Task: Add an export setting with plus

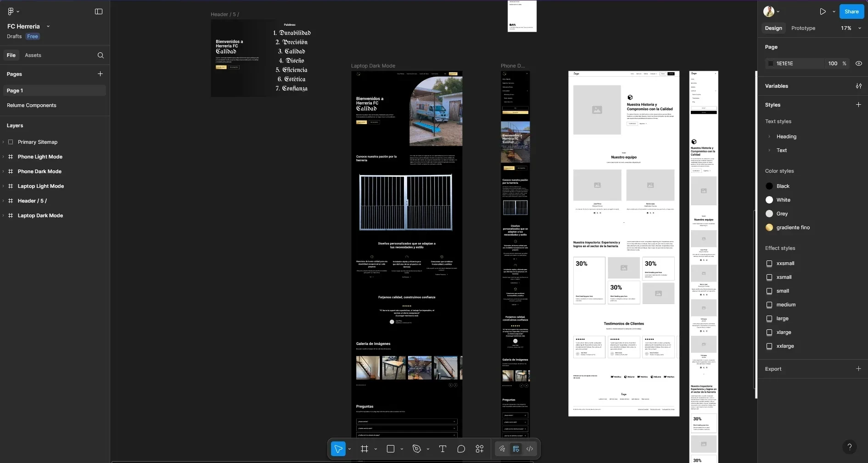Action: pos(858,369)
